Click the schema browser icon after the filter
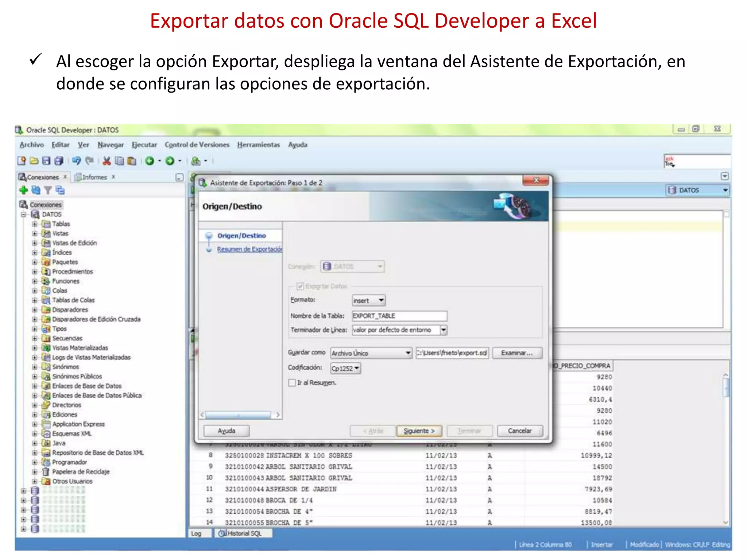747x560 pixels. pyautogui.click(x=60, y=190)
